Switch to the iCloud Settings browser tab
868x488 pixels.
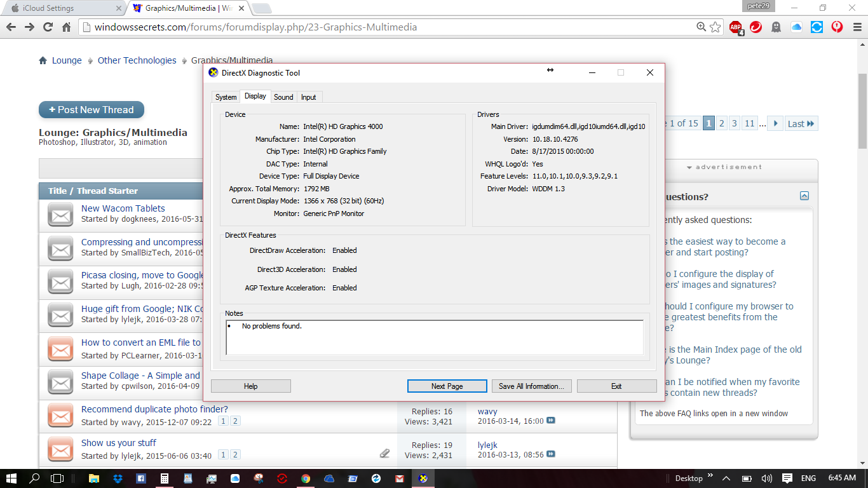tap(62, 8)
